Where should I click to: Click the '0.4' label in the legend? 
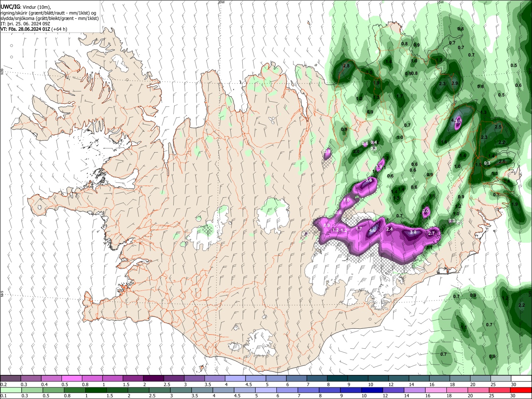tap(44, 384)
